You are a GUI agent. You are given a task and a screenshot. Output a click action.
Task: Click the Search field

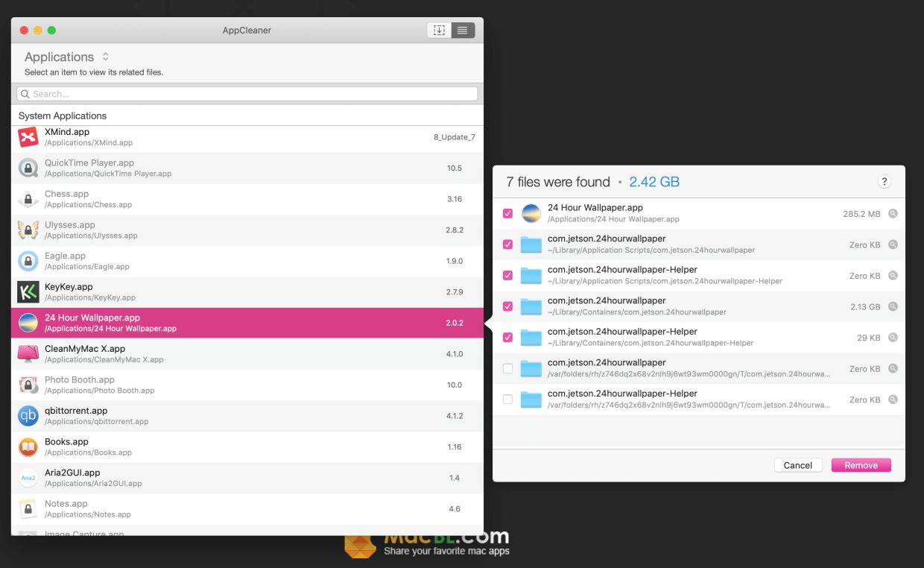[x=247, y=94]
